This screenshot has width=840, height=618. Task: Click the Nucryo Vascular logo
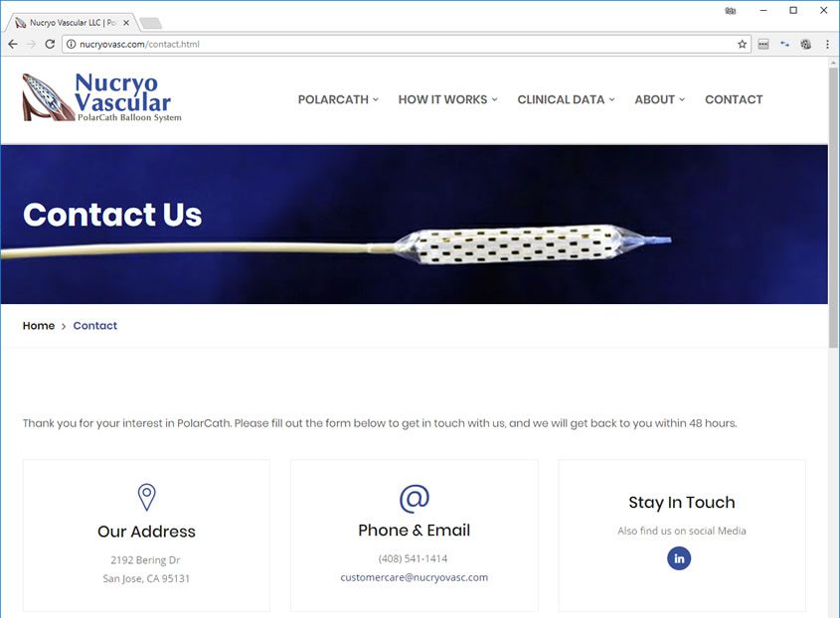click(102, 97)
